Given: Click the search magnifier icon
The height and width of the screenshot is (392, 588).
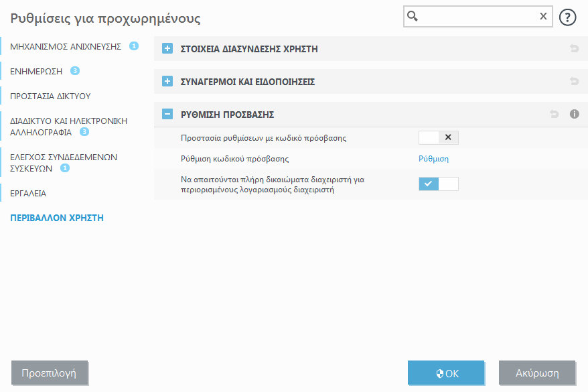Looking at the screenshot, I should click(411, 16).
